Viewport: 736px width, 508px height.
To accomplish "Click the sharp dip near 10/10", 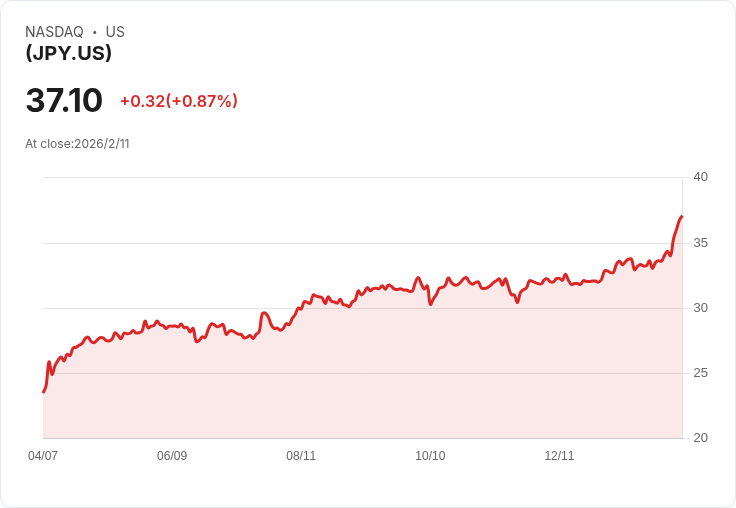I will click(x=430, y=304).
